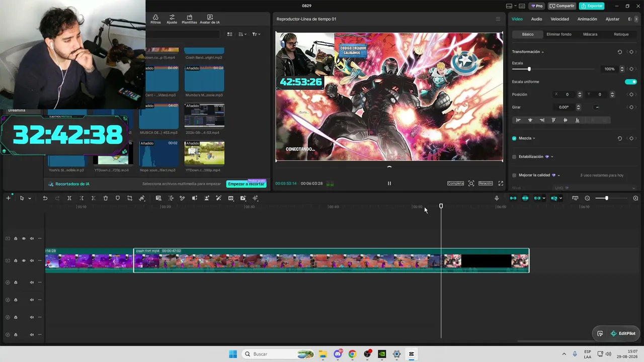This screenshot has height=362, width=644.
Task: Collapse the Transformación section
Action: 542,52
